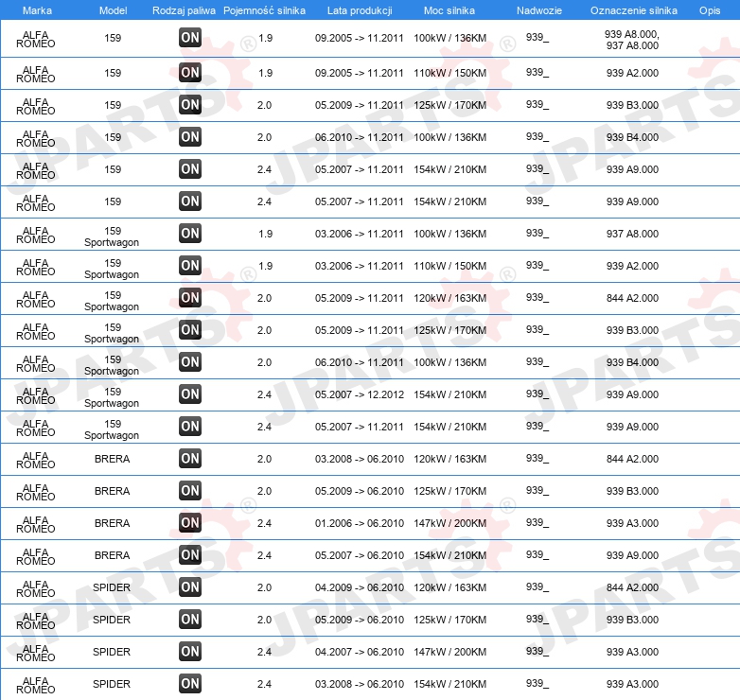Click the Pojemność silnika column header

264,10
